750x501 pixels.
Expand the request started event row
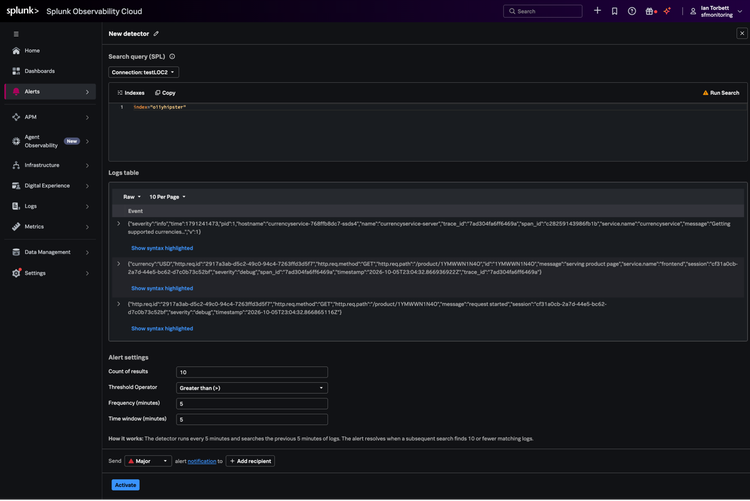click(x=119, y=304)
